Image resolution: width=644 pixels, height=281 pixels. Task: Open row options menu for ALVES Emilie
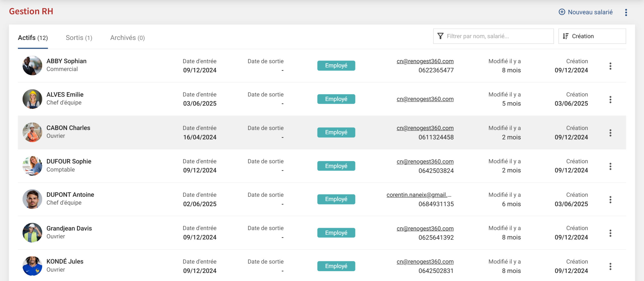pos(610,99)
